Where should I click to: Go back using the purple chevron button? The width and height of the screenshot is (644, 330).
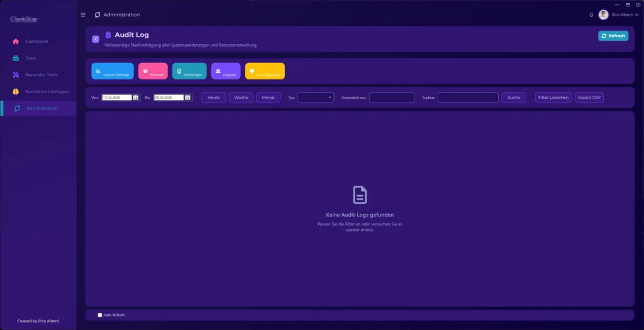point(96,39)
